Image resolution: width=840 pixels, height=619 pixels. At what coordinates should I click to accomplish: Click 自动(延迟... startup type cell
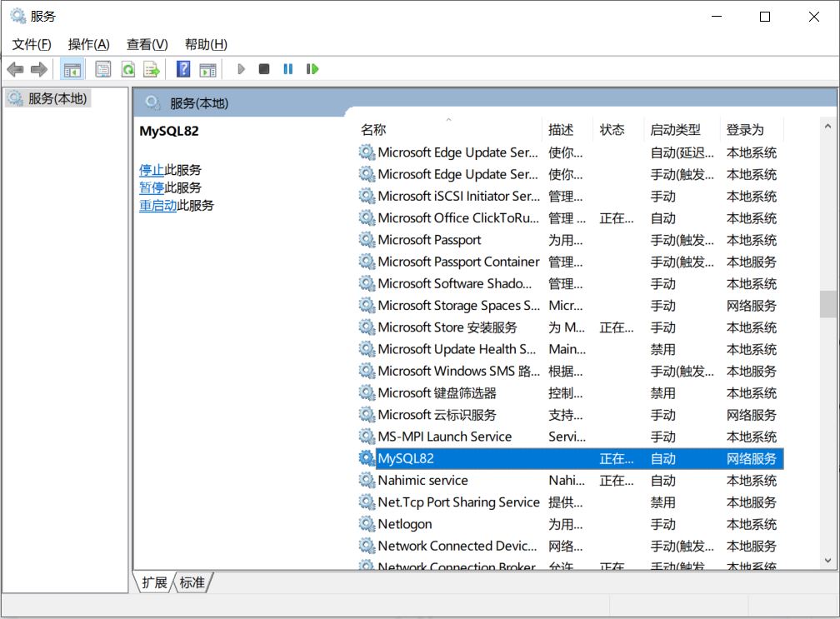pos(682,152)
